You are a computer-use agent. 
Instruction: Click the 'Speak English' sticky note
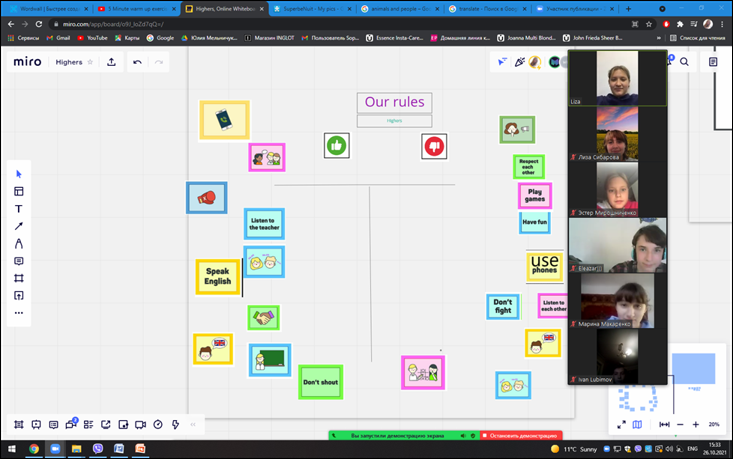(218, 276)
